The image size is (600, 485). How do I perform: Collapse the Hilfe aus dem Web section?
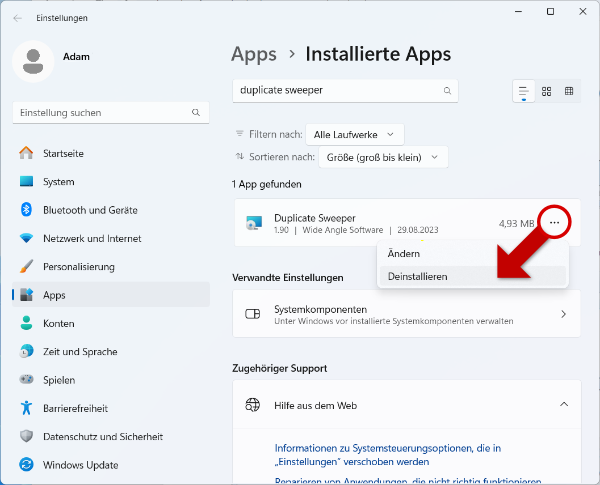point(564,404)
